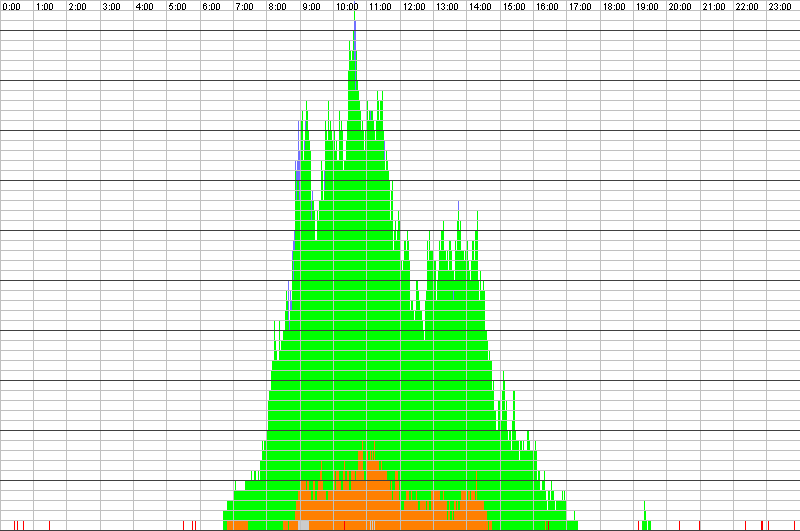Click the 17:00 time label

click(581, 7)
